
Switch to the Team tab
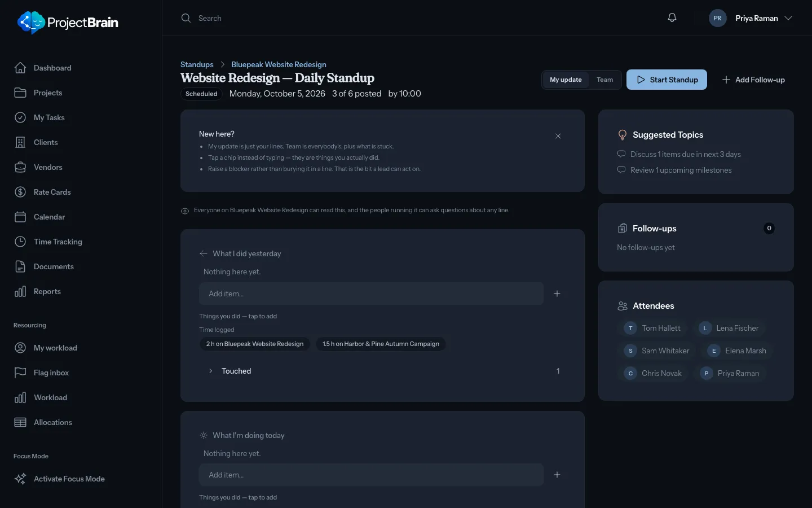tap(604, 80)
